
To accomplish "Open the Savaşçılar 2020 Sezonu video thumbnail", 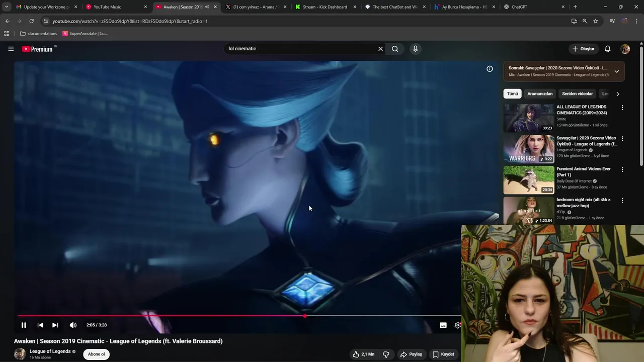I will coord(529,149).
